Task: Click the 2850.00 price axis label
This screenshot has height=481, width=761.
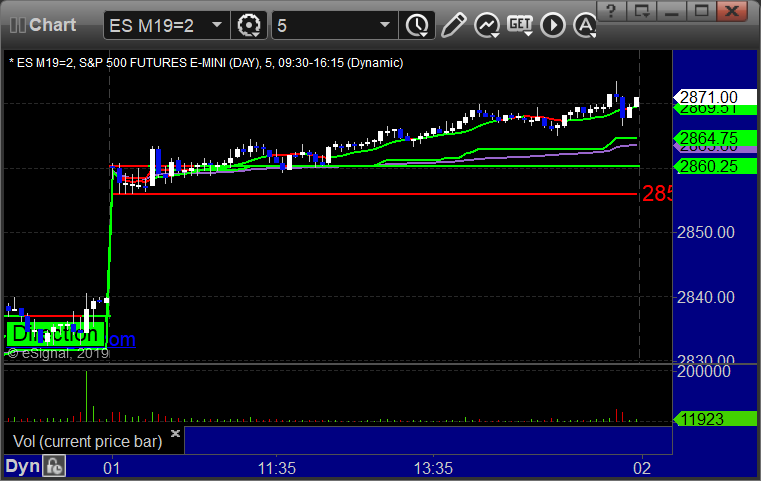Action: coord(706,232)
